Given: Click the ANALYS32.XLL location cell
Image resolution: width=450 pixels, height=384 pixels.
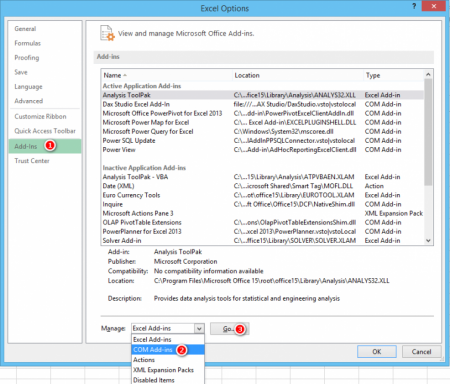Looking at the screenshot, I should click(x=295, y=95).
